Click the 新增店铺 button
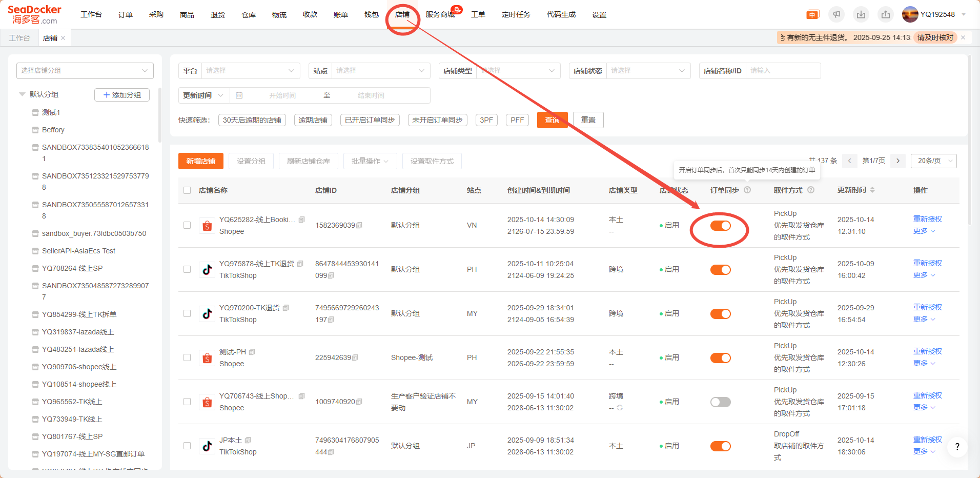 201,161
